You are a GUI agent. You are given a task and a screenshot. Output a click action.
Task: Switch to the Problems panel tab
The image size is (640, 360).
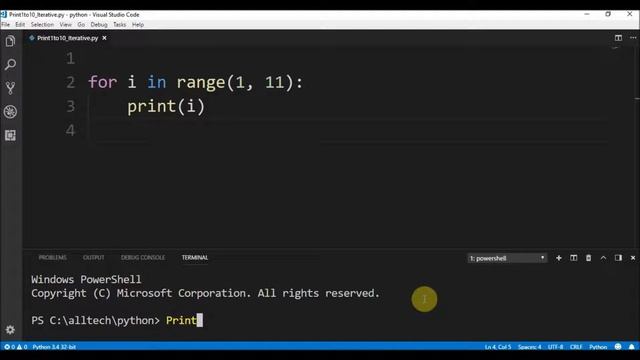coord(53,258)
